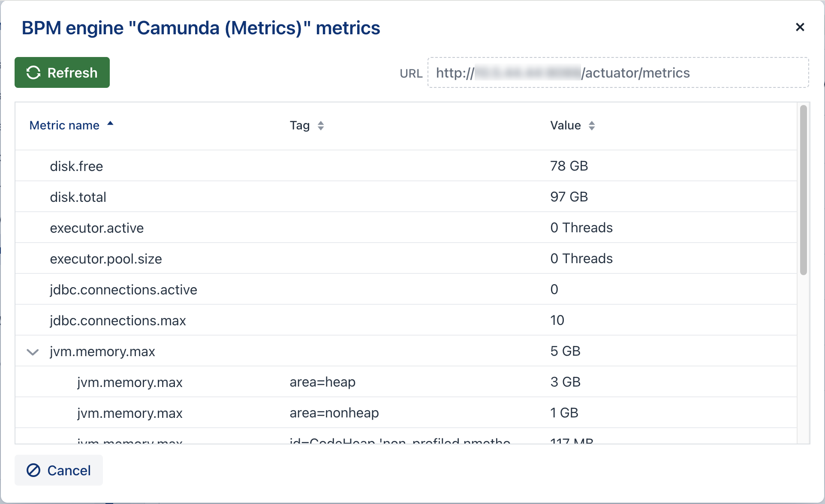Click the X close icon
825x504 pixels.
pos(800,27)
